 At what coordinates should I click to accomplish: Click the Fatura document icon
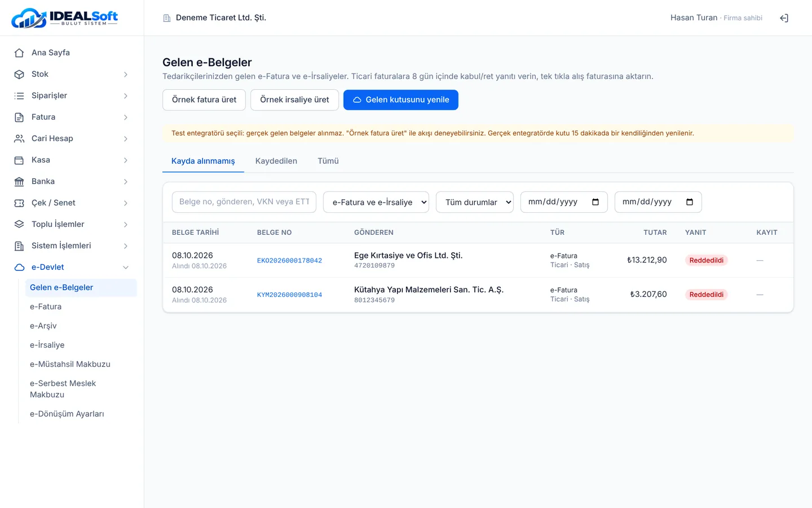[19, 117]
